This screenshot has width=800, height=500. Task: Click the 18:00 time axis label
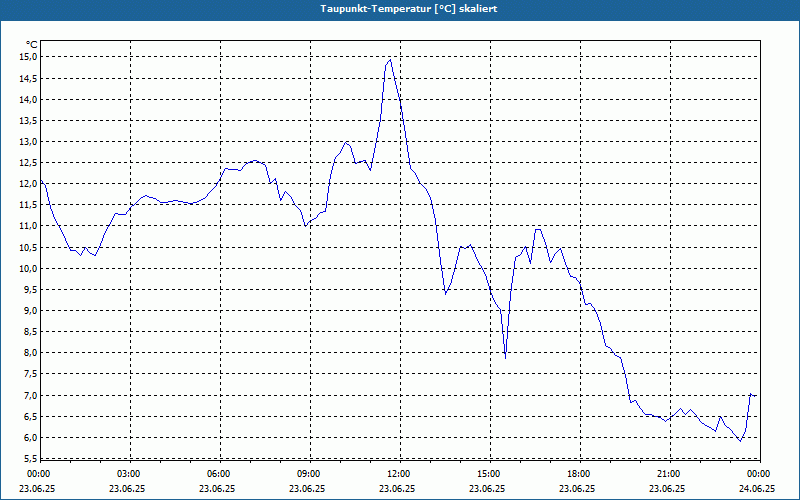coord(579,474)
